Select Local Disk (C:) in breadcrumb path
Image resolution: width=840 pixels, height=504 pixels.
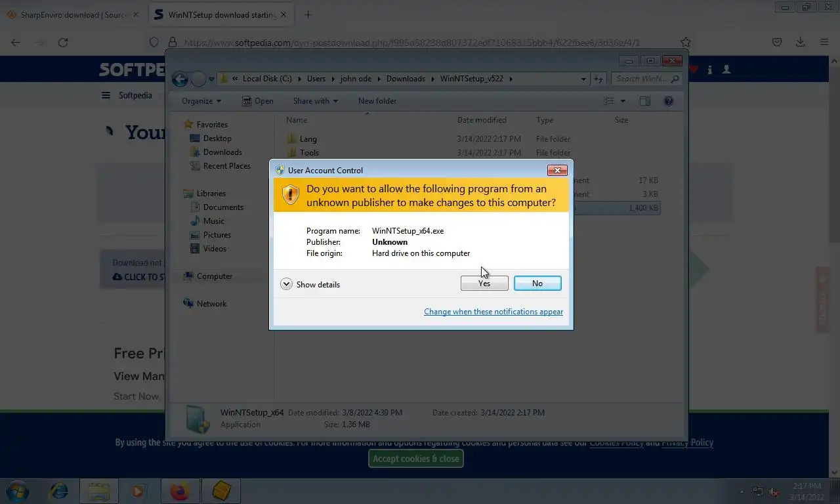267,79
